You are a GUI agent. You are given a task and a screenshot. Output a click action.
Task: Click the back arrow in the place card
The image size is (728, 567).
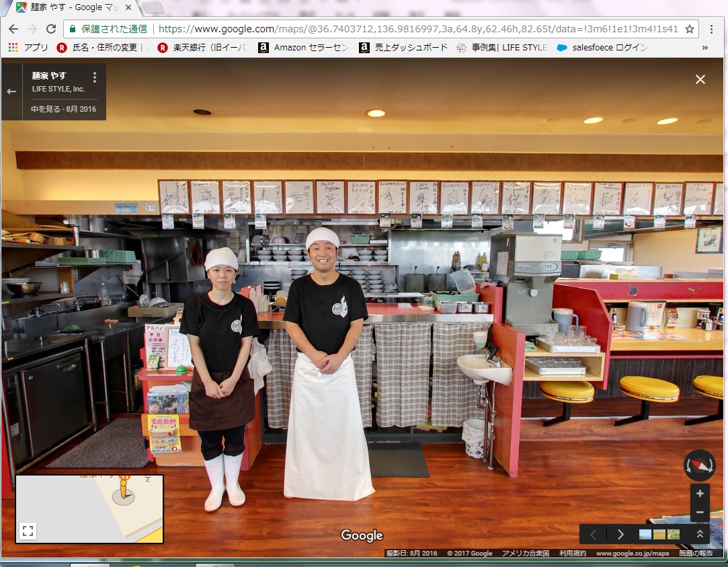click(x=11, y=91)
